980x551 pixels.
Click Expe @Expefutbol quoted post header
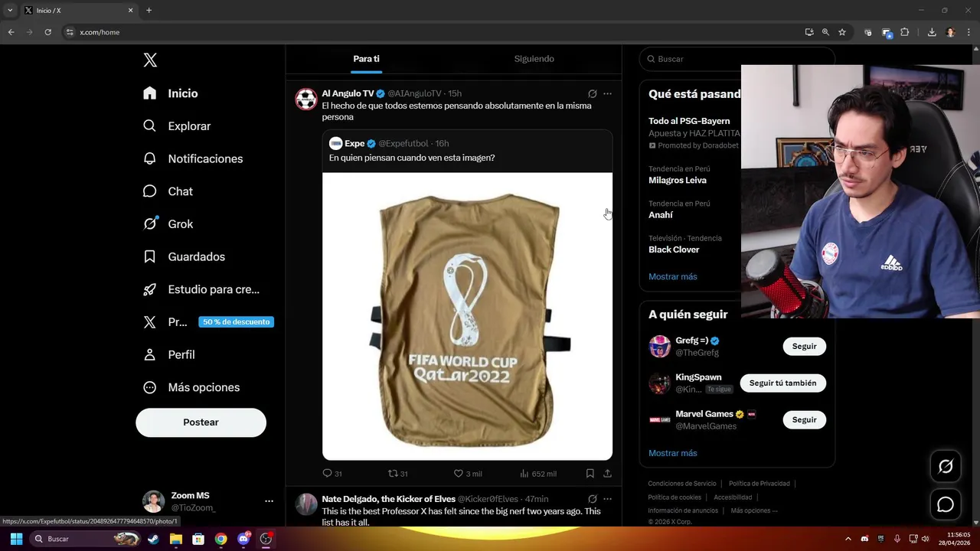[390, 143]
